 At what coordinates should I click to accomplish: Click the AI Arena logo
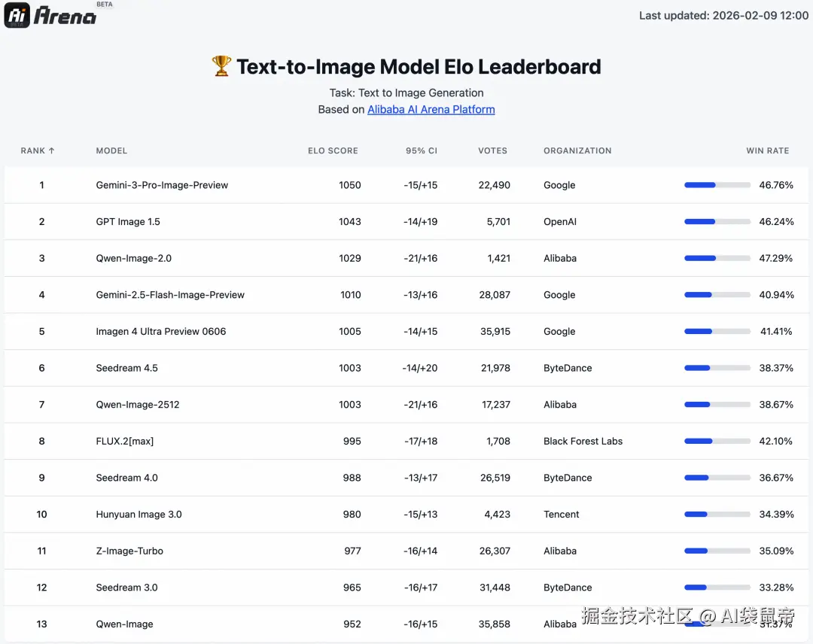[51, 15]
